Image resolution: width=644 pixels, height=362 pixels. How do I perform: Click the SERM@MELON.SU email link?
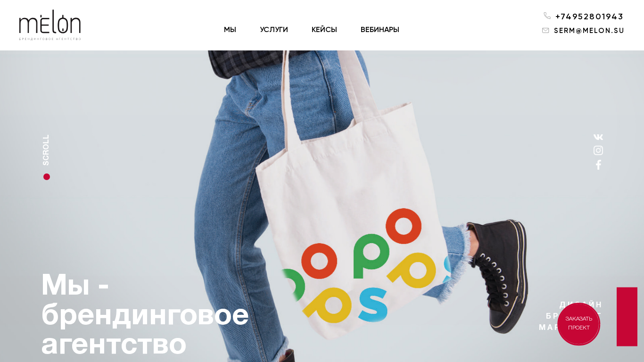pyautogui.click(x=589, y=31)
